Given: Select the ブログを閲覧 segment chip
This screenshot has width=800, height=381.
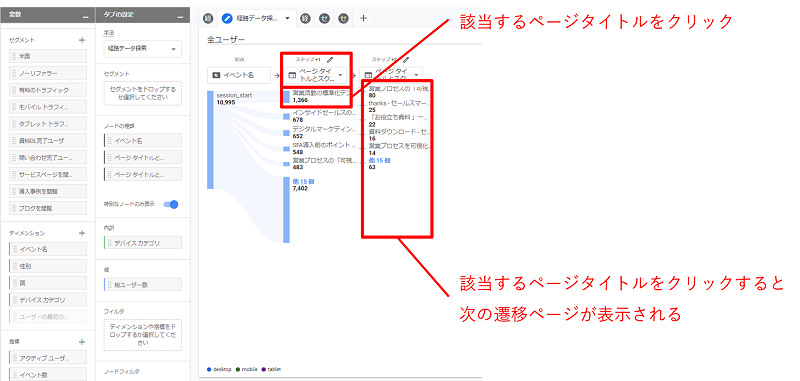Looking at the screenshot, I should pyautogui.click(x=48, y=208).
